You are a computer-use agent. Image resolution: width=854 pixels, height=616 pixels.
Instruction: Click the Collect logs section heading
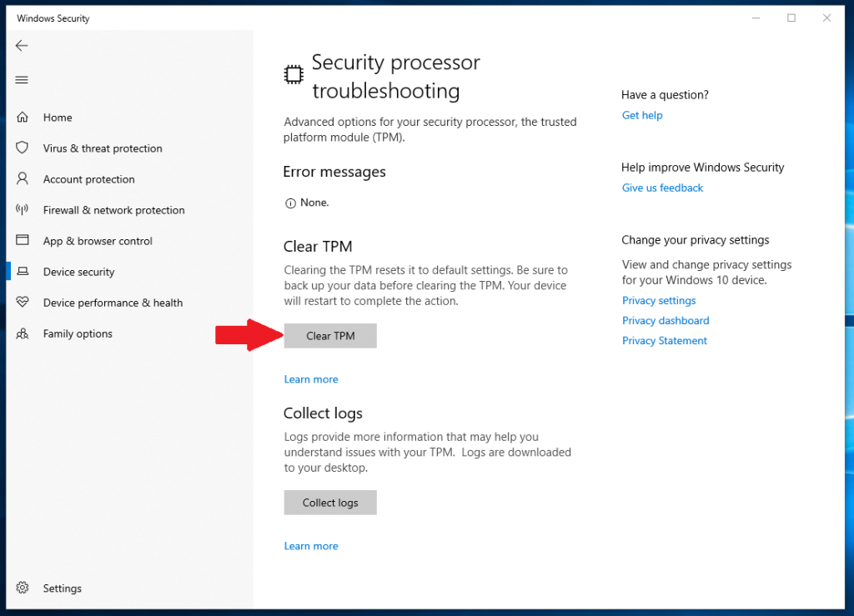click(323, 413)
